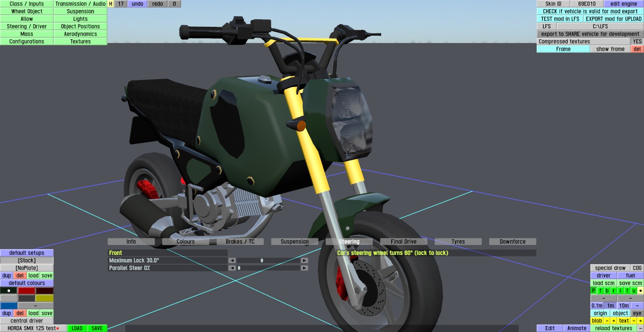644x332 pixels.
Task: Click the undo button
Action: 138,4
